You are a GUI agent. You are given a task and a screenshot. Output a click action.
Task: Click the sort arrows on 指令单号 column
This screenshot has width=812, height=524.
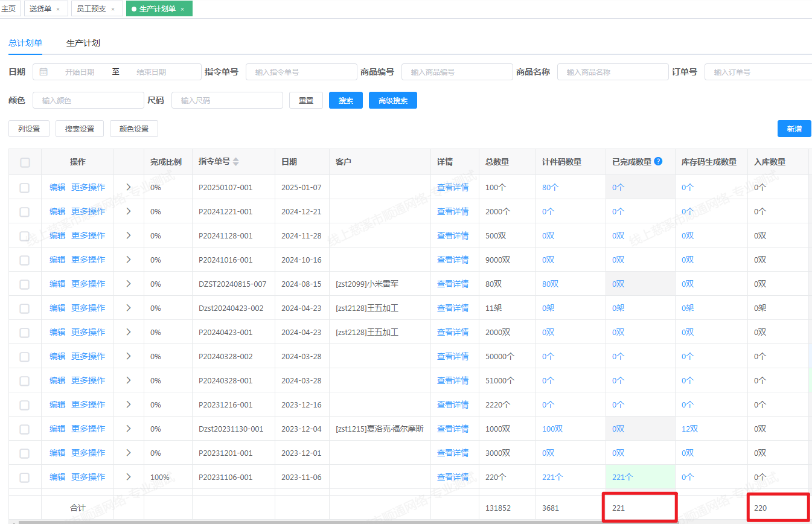[x=236, y=162]
